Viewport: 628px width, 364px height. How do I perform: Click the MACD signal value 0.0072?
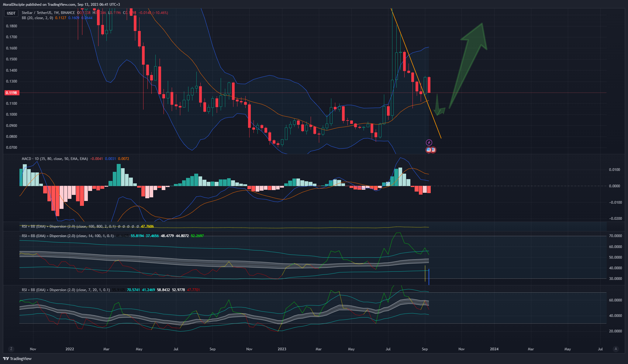click(123, 159)
